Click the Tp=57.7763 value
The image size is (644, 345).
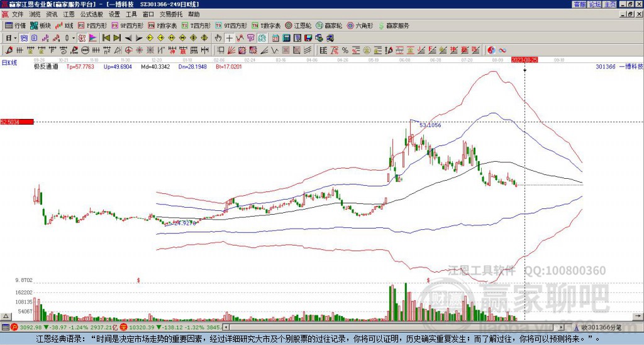(x=80, y=66)
